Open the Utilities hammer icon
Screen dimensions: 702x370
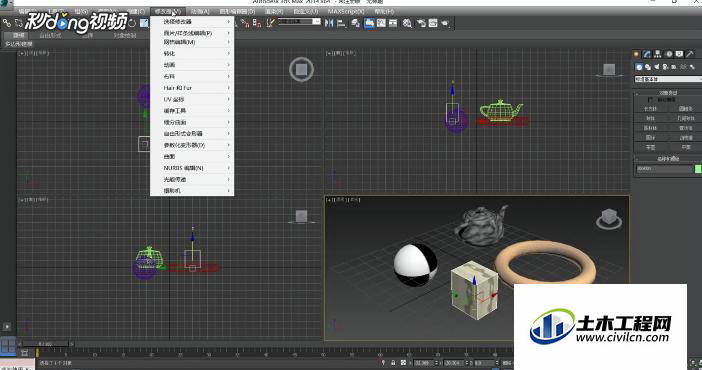690,54
